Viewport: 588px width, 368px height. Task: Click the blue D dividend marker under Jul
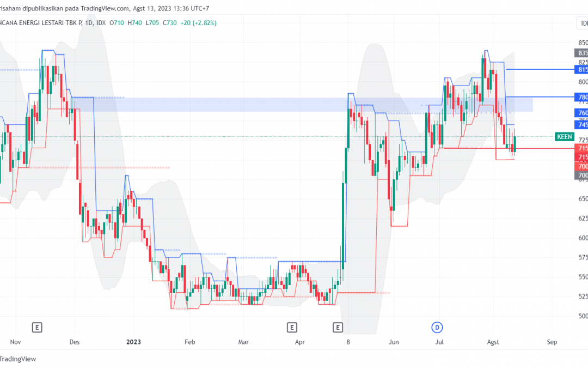[437, 327]
